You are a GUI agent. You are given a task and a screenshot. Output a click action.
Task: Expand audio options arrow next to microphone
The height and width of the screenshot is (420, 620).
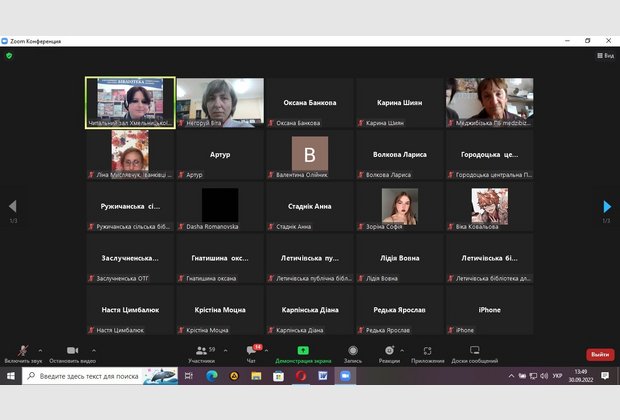pos(41,350)
